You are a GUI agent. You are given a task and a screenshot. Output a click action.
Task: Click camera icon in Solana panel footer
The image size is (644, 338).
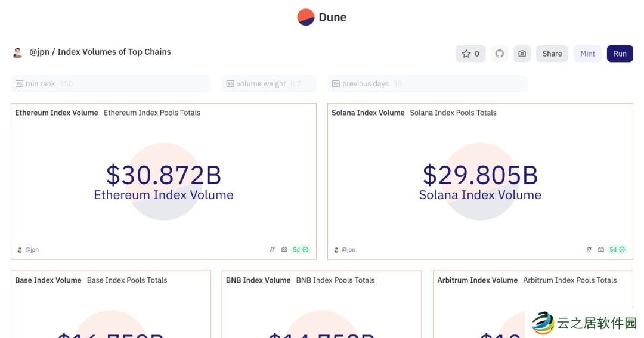click(x=601, y=250)
